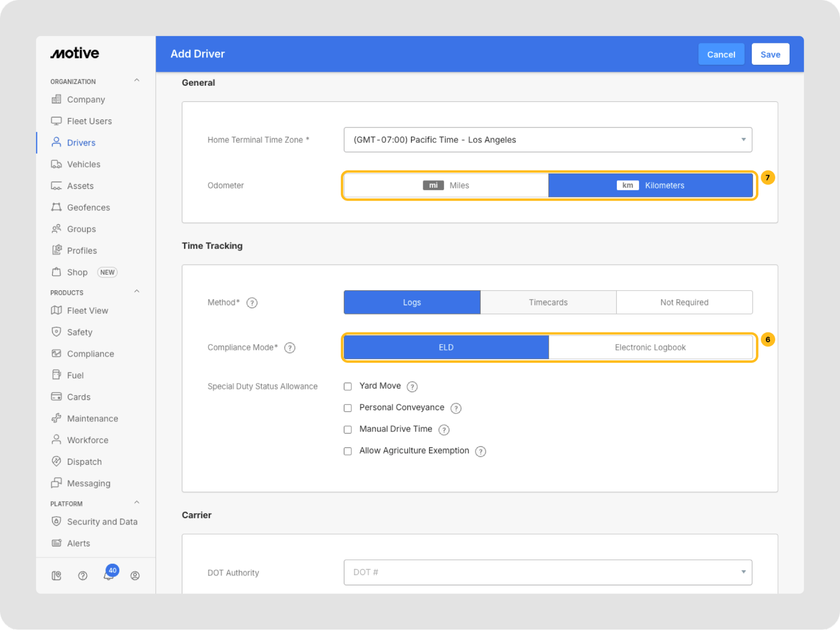Click the user profile icon in sidebar footer
This screenshot has width=840, height=630.
[x=135, y=575]
